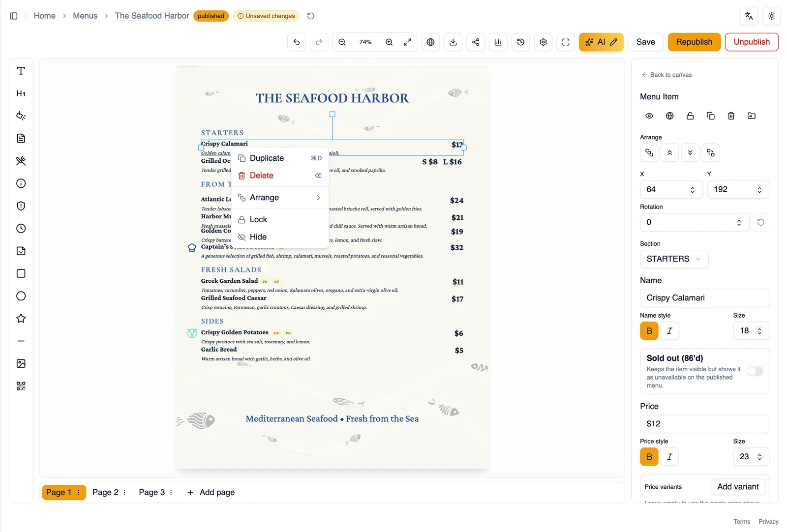Expand the Arrange submenu in context menu
Image resolution: width=787 pixels, height=532 pixels.
[x=280, y=198]
